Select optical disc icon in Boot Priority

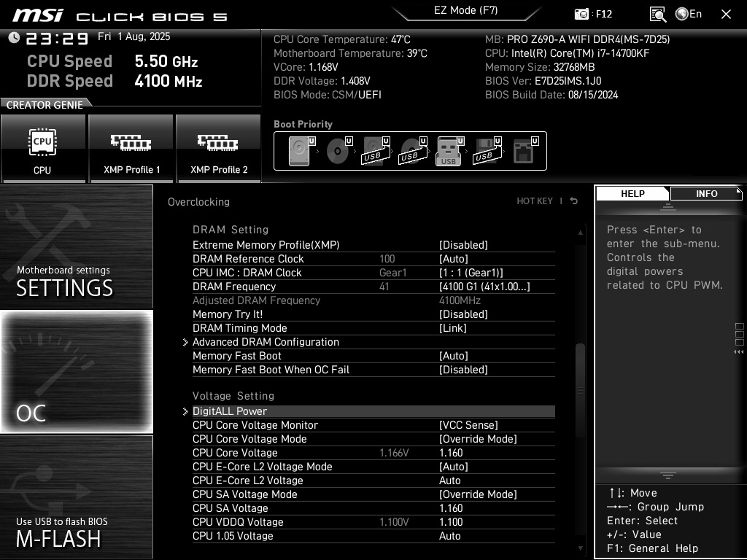[339, 151]
